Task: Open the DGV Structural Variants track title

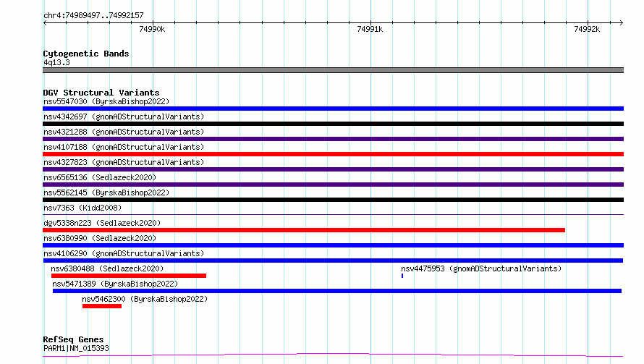Action: click(101, 93)
